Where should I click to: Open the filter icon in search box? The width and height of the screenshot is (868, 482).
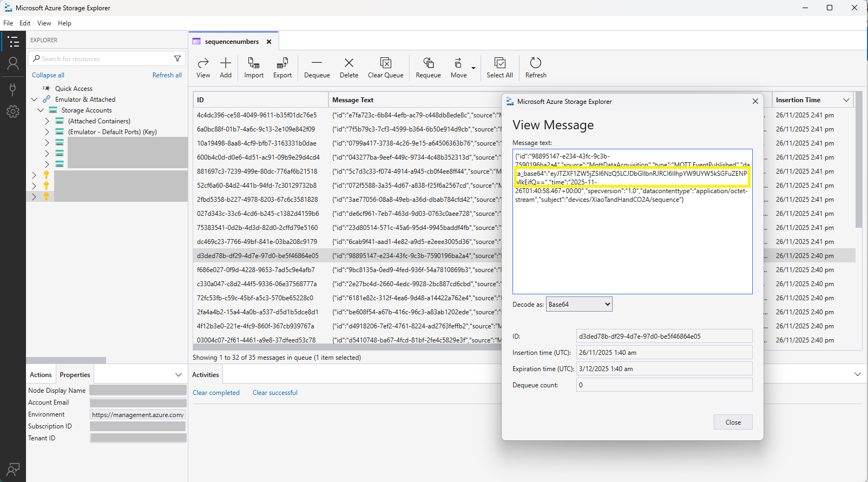click(177, 58)
